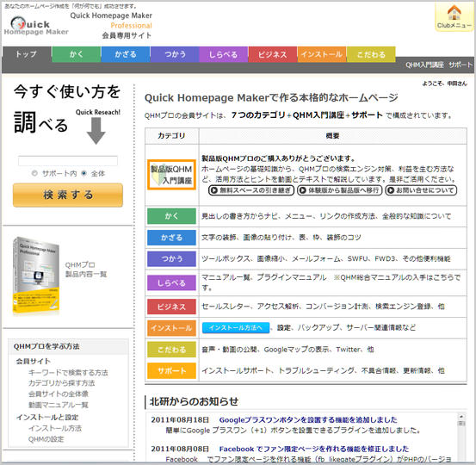Click the お問い合せについて button

click(421, 190)
